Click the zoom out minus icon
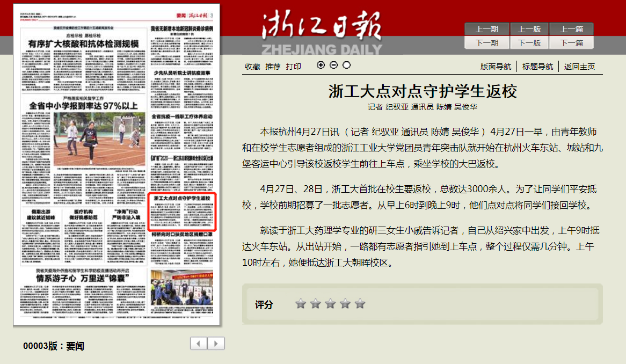Viewport: 626px width, 364px height. click(x=334, y=65)
